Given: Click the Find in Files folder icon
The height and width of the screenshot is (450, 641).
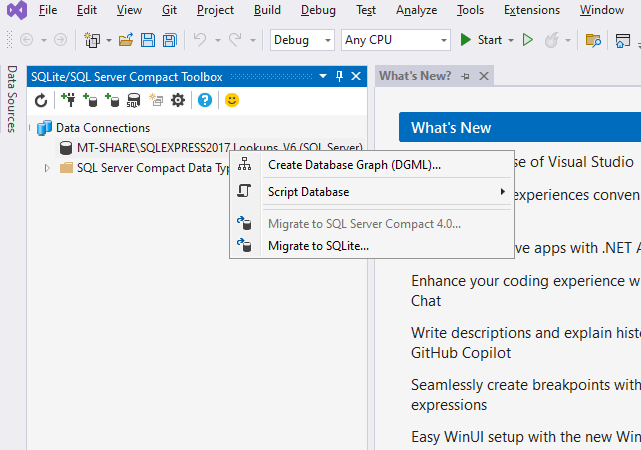Looking at the screenshot, I should pyautogui.click(x=593, y=40).
